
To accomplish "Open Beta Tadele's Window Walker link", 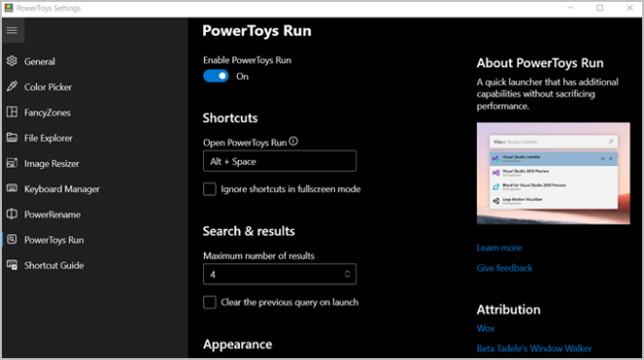I will 534,348.
